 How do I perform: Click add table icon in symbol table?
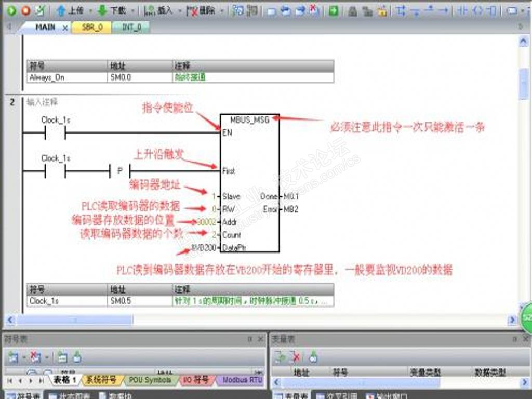(x=14, y=357)
